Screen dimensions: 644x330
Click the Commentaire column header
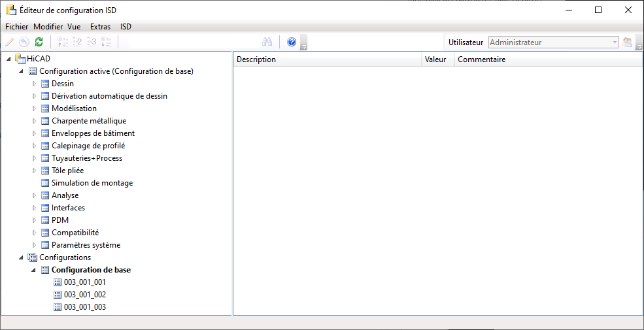pyautogui.click(x=549, y=59)
